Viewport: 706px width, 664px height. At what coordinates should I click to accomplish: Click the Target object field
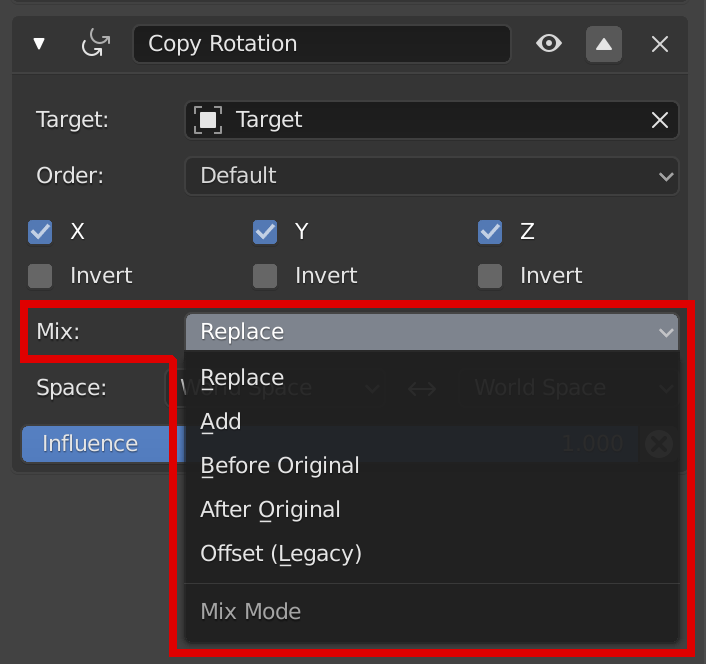(432, 120)
